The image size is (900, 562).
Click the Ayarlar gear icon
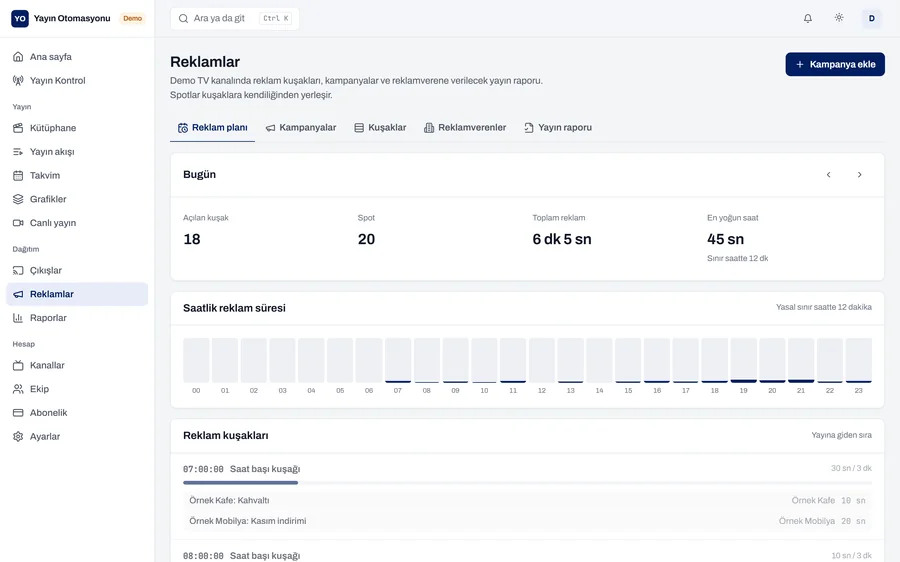coord(18,436)
